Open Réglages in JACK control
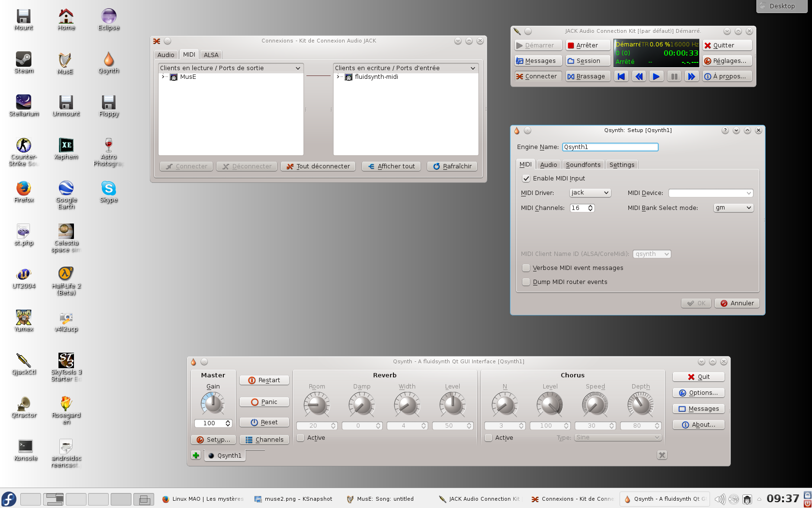The image size is (812, 508). (x=727, y=60)
